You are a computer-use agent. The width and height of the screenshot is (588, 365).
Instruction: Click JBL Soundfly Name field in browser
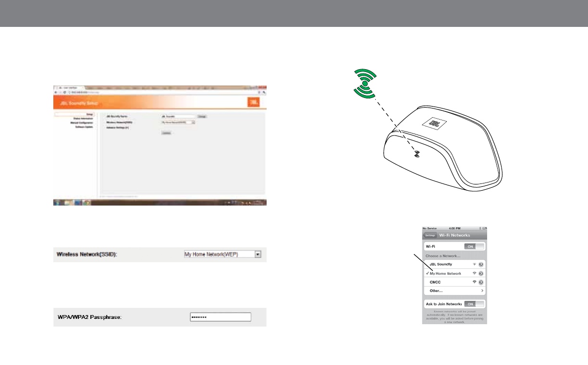[x=179, y=116]
